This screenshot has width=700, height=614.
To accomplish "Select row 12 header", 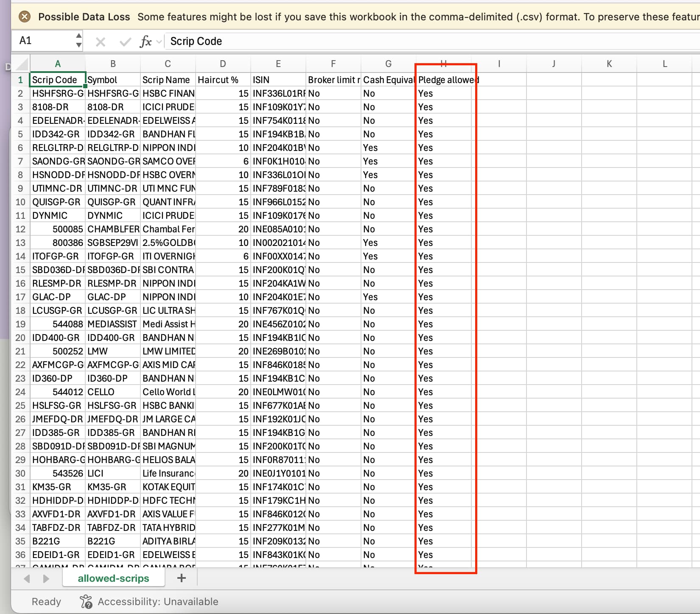I will click(20, 229).
